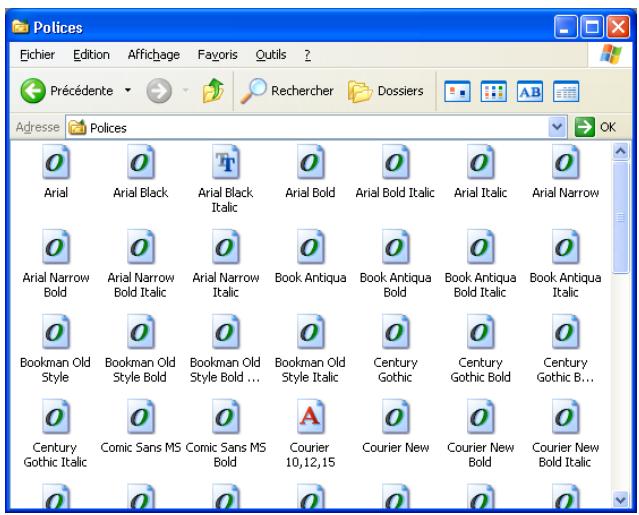Click the vertical scrollbar thumb

pos(621,218)
